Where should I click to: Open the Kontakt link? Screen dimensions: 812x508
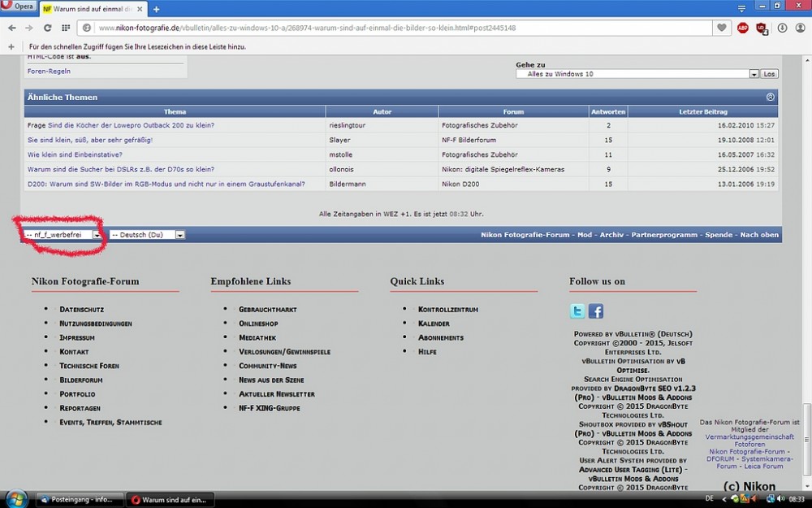pos(74,351)
